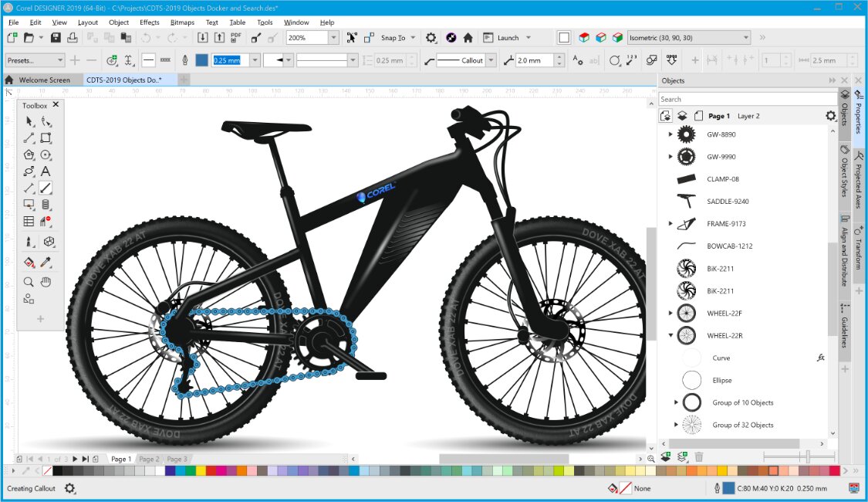
Task: Open the 0.25 mm outline width dropdown
Action: [x=255, y=60]
